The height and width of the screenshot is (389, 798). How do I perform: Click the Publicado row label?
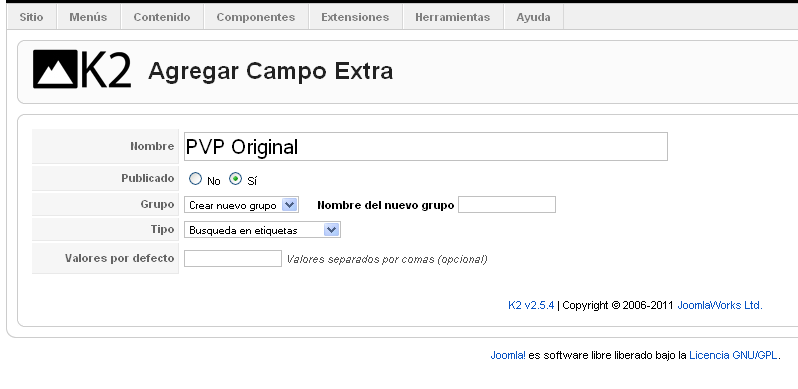pos(148,178)
